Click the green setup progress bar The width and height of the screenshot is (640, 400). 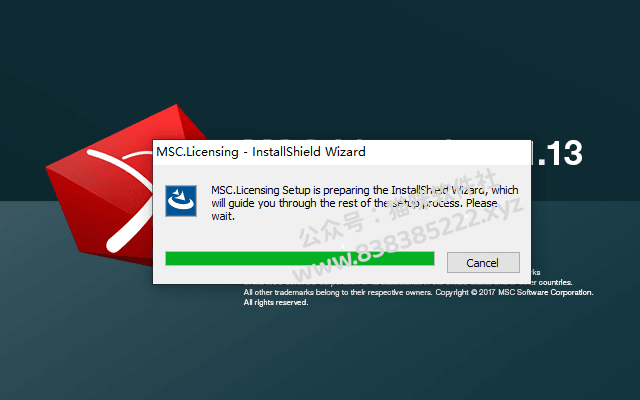[x=300, y=259]
